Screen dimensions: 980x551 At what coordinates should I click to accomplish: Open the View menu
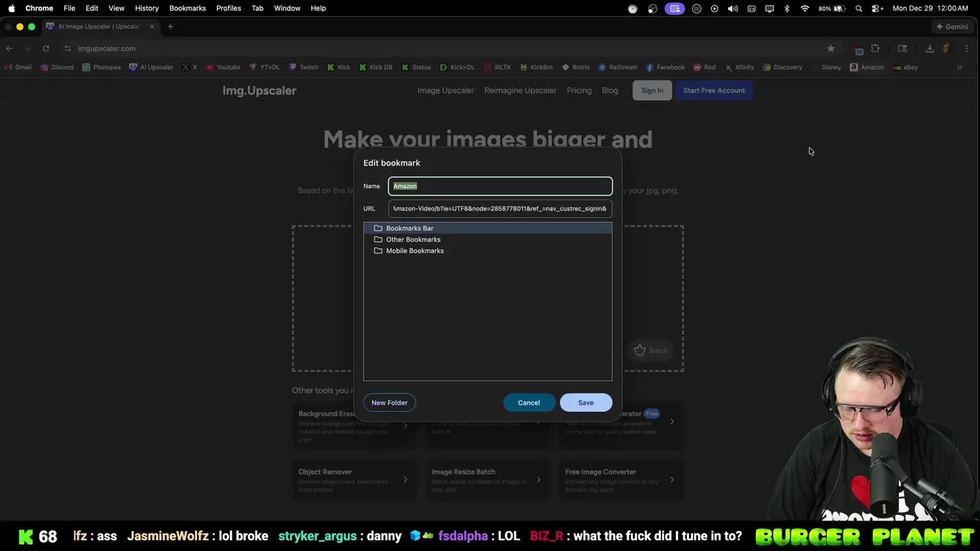point(116,8)
